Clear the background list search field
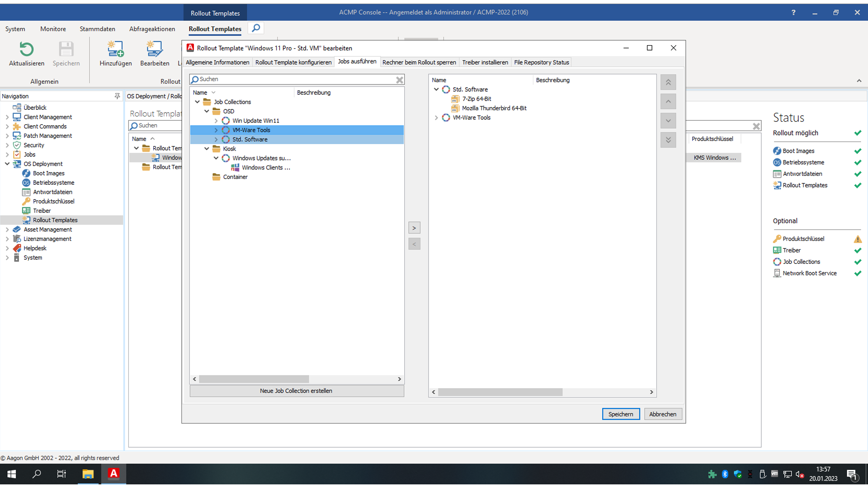 pyautogui.click(x=756, y=127)
